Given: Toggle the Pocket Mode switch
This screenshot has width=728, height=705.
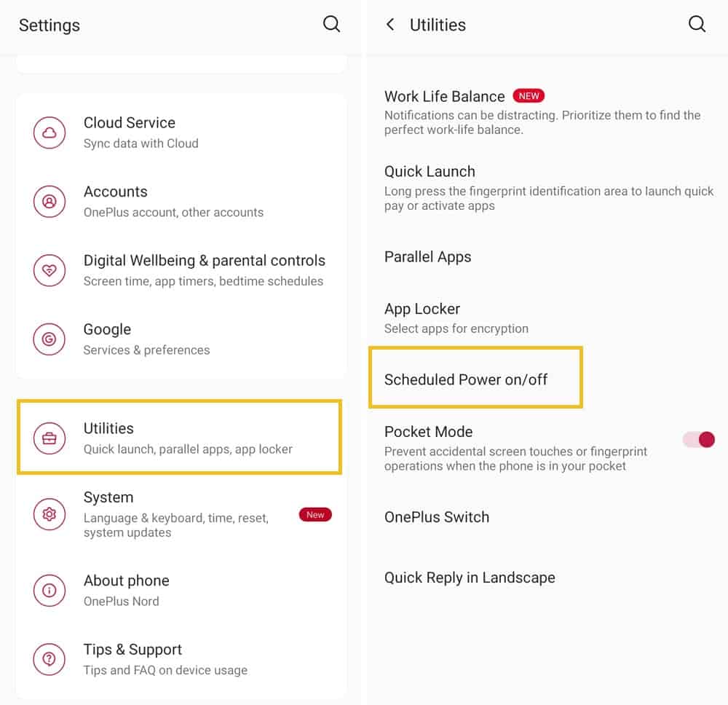Looking at the screenshot, I should [x=699, y=439].
